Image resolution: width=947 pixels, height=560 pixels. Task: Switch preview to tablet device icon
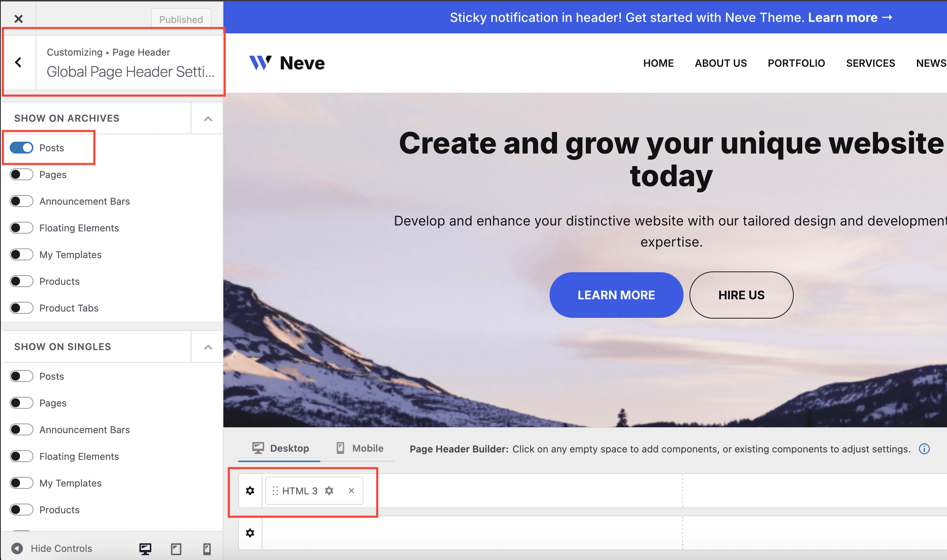click(x=176, y=549)
